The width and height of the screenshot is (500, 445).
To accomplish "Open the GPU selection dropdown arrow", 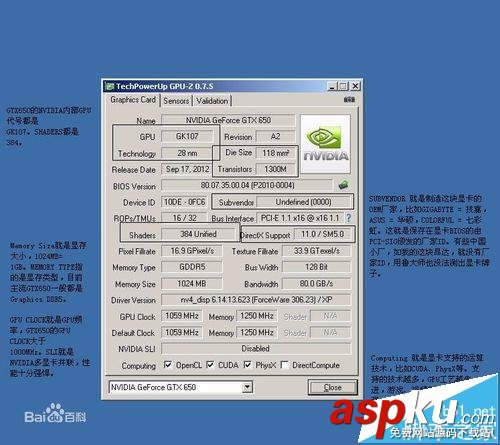I will 247,387.
